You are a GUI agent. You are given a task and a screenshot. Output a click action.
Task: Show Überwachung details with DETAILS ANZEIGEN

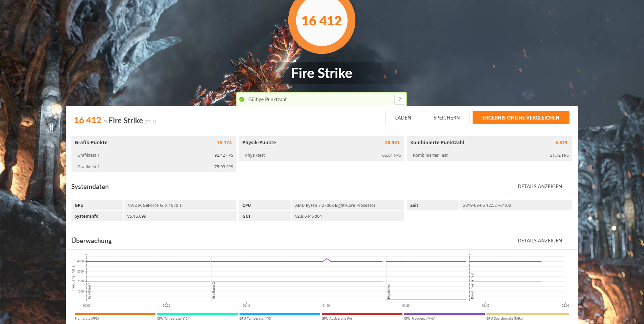pyautogui.click(x=540, y=241)
